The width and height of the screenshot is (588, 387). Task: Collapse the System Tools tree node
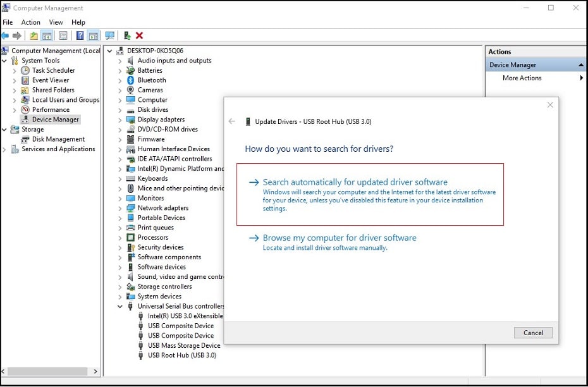tap(4, 61)
